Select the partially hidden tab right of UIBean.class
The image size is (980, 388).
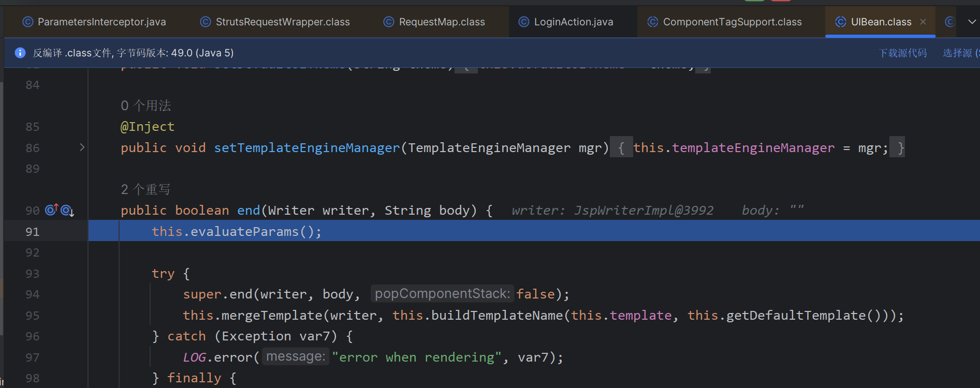[949, 22]
